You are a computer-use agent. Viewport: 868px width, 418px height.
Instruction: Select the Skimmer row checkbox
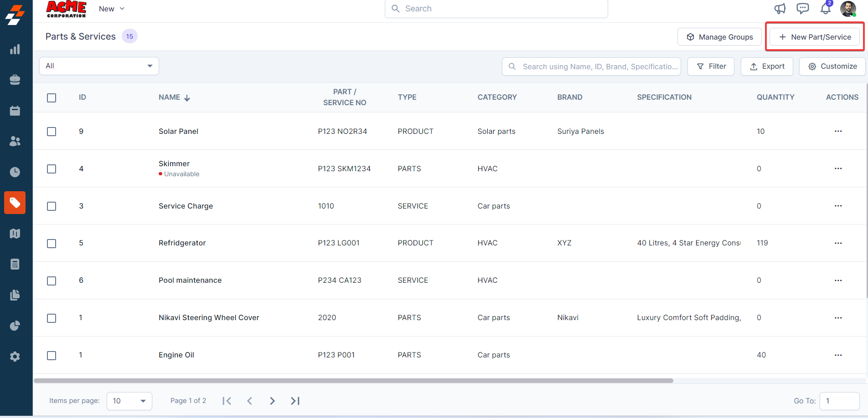pyautogui.click(x=52, y=169)
